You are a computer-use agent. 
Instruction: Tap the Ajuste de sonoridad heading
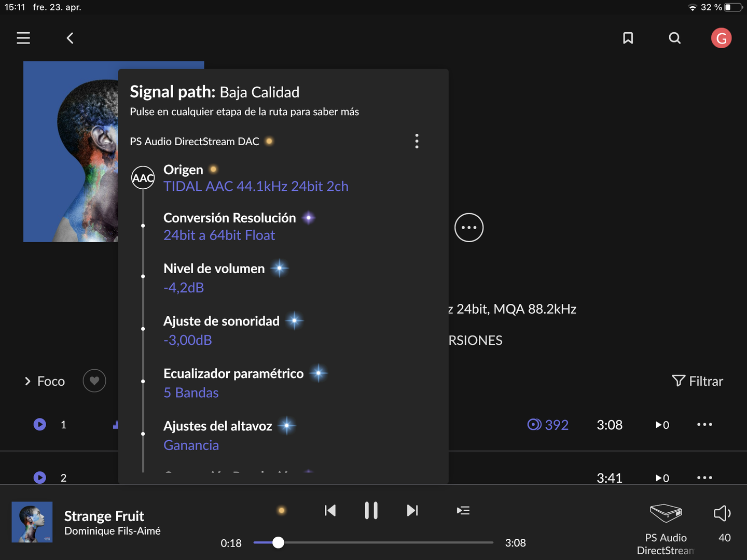point(221,321)
